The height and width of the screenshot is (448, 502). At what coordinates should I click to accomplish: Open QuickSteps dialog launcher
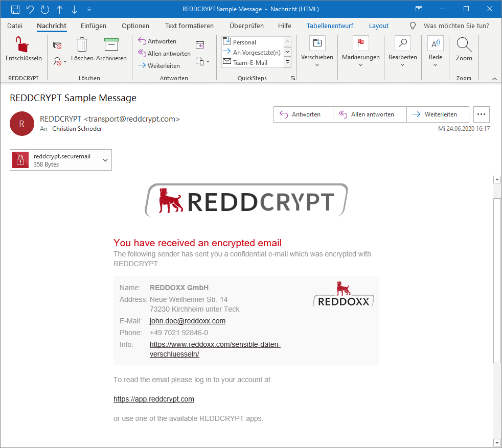pos(292,78)
